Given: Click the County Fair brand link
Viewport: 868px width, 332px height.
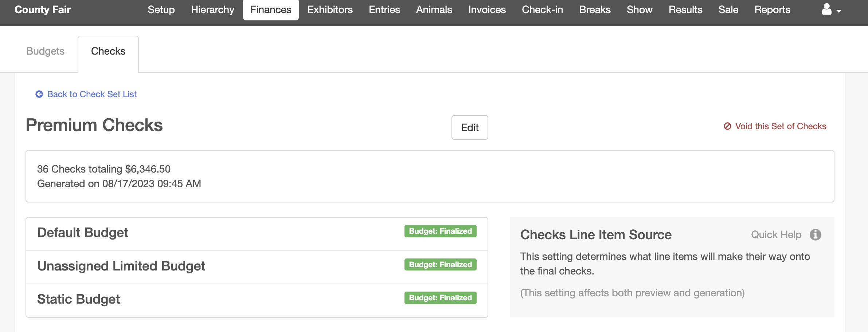Looking at the screenshot, I should click(x=43, y=10).
